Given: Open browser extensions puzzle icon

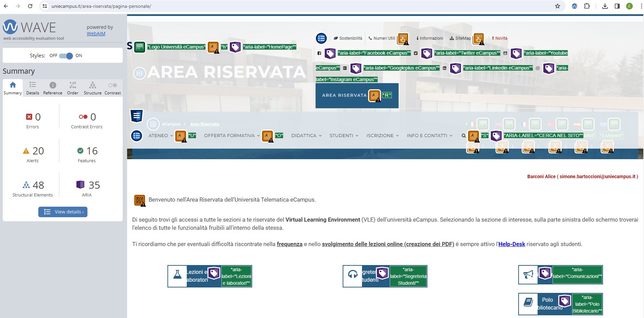Looking at the screenshot, I should pos(587,6).
